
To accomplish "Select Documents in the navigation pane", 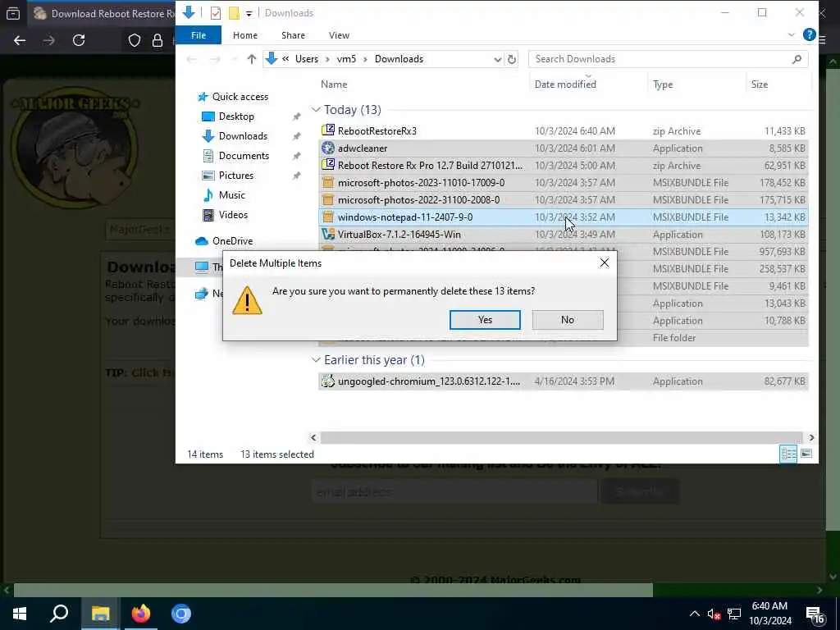I will (244, 156).
